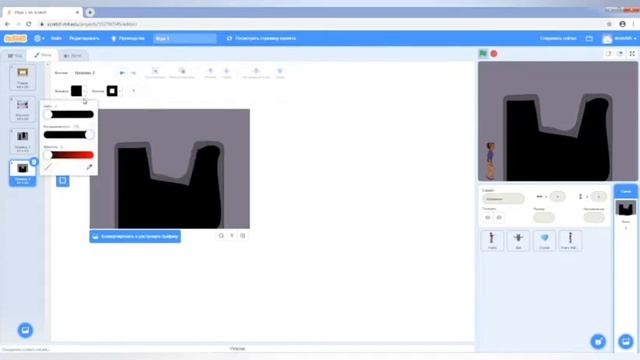Viewport: 640px width, 360px height.
Task: Toggle sprite show eye icon
Action: click(488, 218)
